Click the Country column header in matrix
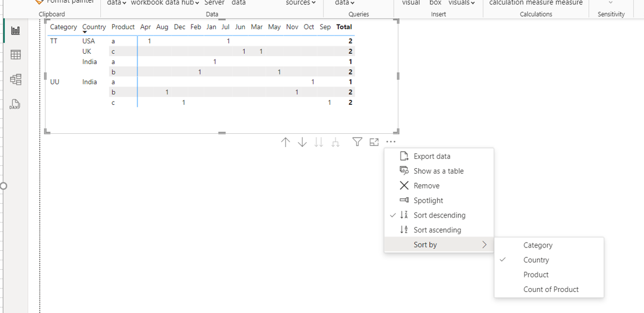Image resolution: width=644 pixels, height=313 pixels. click(94, 27)
